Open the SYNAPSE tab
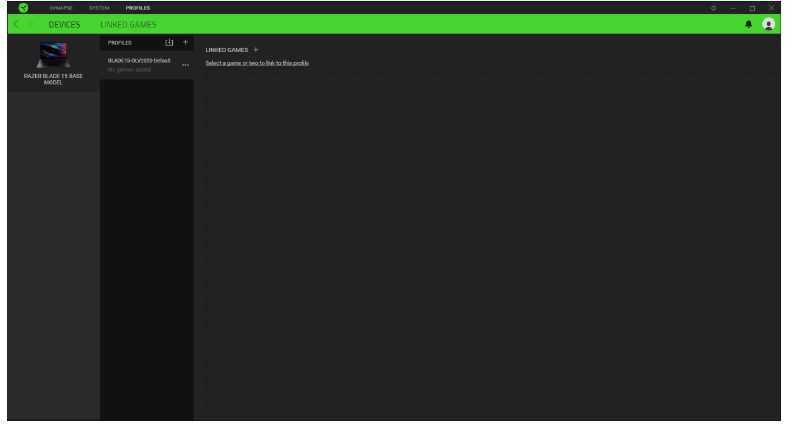Image resolution: width=792 pixels, height=432 pixels. [61, 8]
